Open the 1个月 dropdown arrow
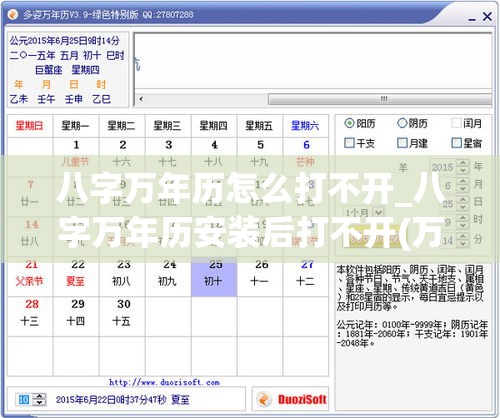Viewport: 500px width, 418px height. click(x=378, y=212)
